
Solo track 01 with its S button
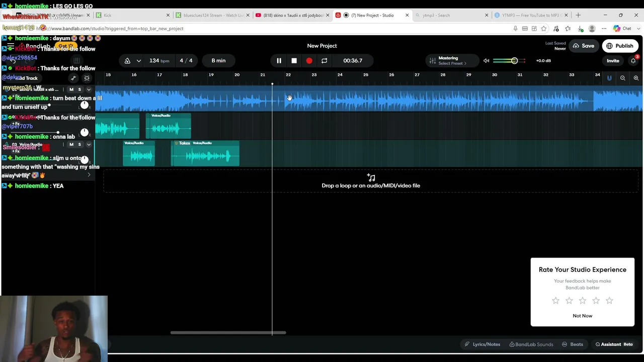coord(79,89)
